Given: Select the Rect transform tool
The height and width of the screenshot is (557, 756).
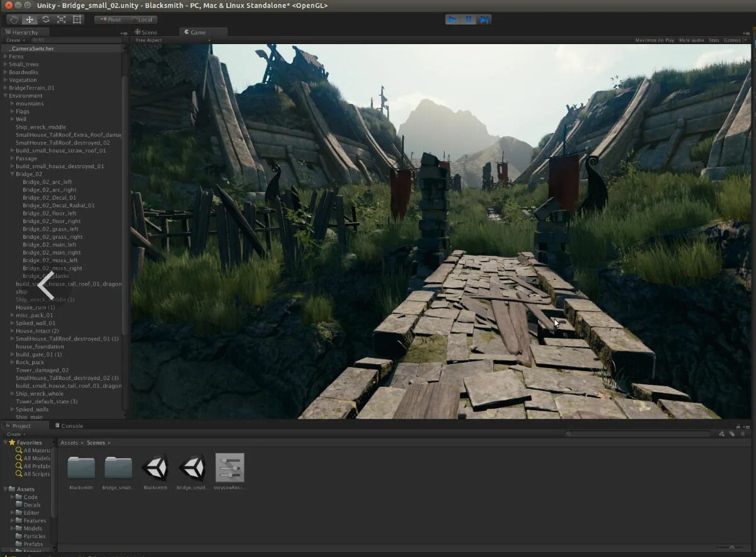Looking at the screenshot, I should (x=77, y=20).
